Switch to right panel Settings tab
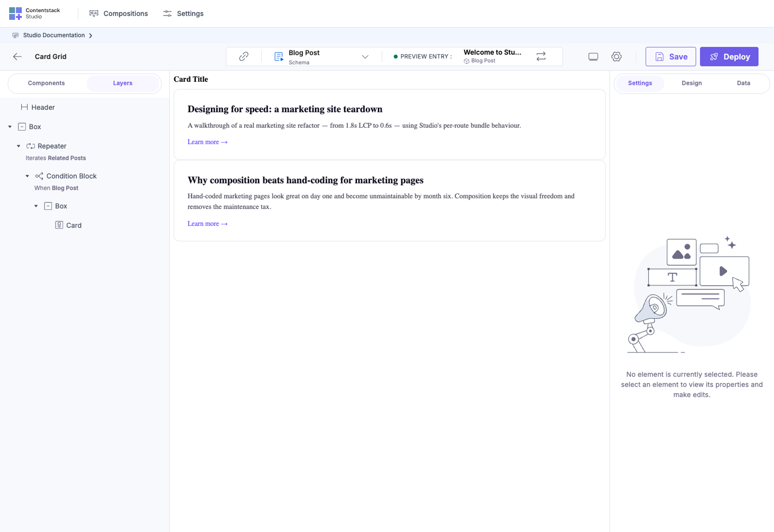This screenshot has height=532, width=774. click(x=640, y=83)
